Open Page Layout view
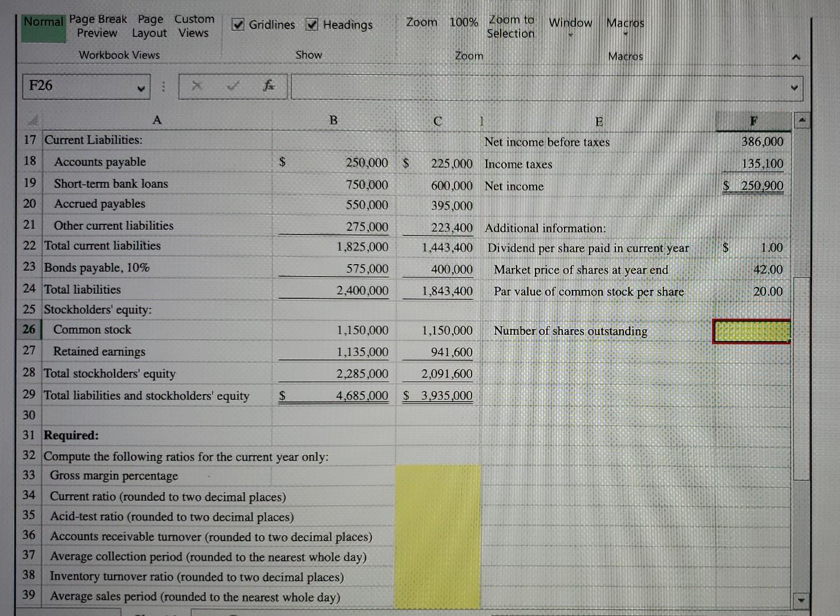Viewport: 840px width, 616px height. (x=149, y=26)
